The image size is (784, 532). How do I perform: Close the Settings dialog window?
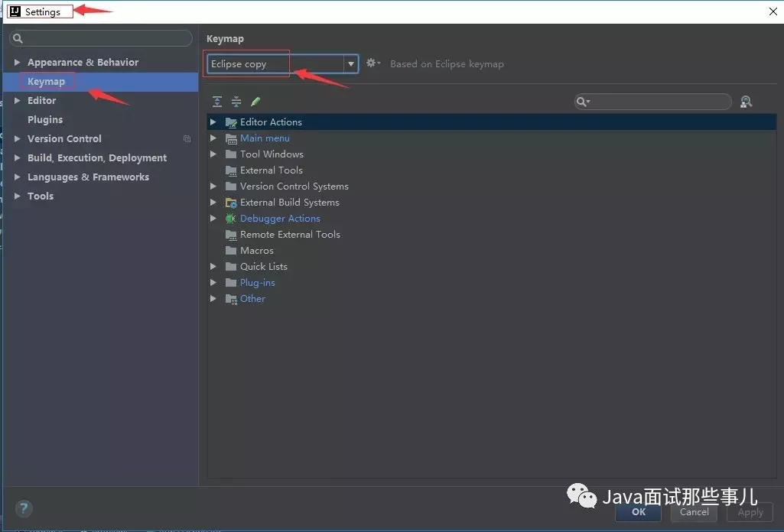pyautogui.click(x=773, y=11)
